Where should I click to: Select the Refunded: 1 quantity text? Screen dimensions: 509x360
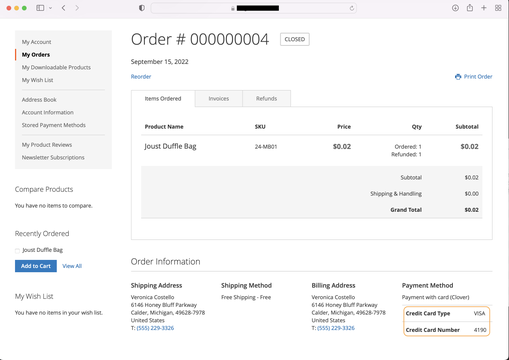click(406, 154)
